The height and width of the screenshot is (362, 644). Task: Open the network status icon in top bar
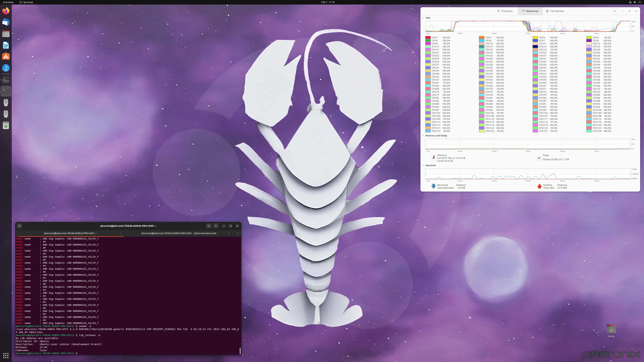(x=630, y=2)
